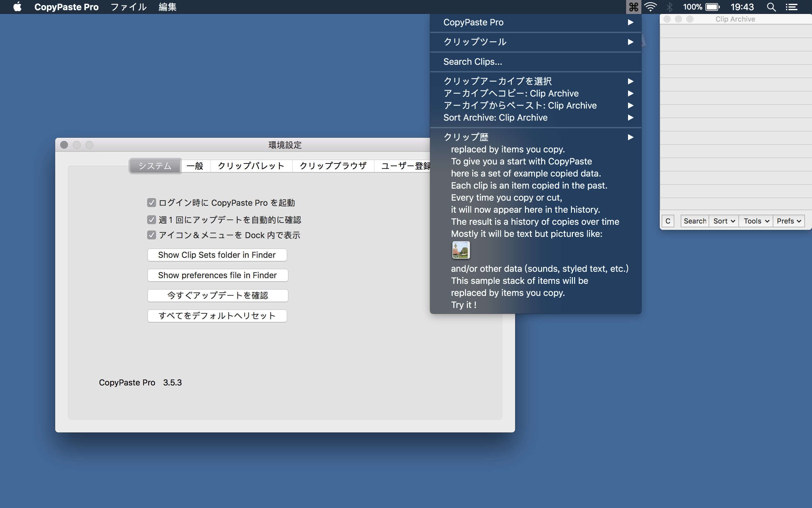812x508 pixels.
Task: Select clip 'Mostly it will be text but pictures like:'
Action: tap(535, 234)
